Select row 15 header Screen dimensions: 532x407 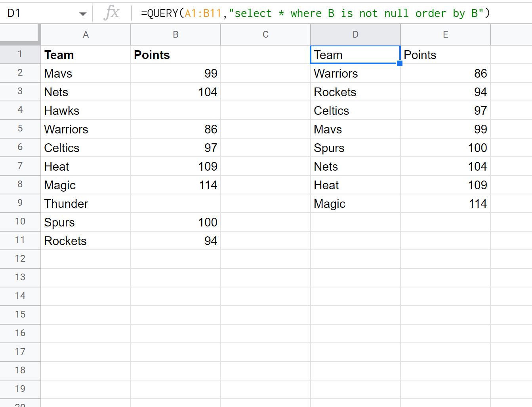20,315
